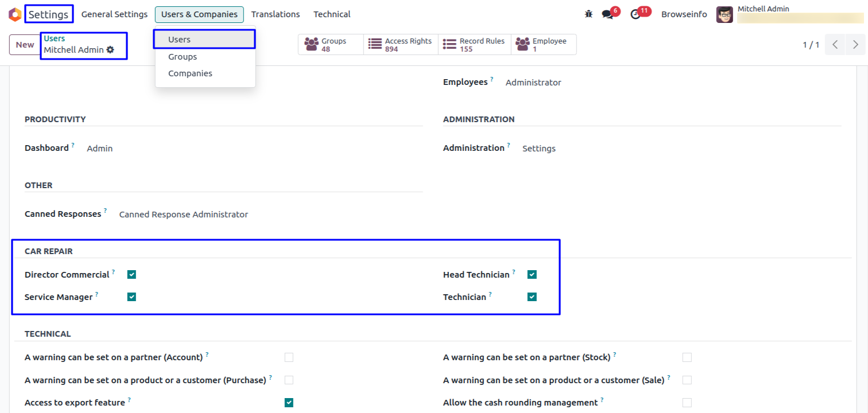Go back via the Users breadcrumb link
Image resolution: width=868 pixels, height=413 pixels.
coord(55,38)
